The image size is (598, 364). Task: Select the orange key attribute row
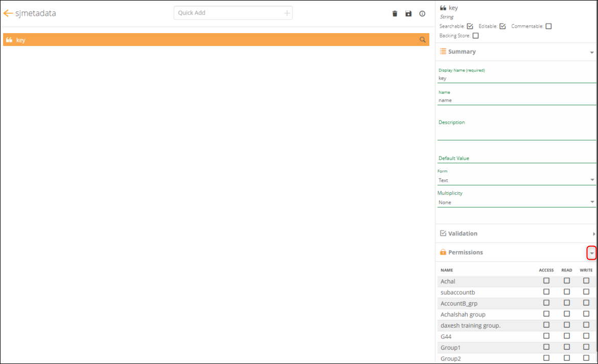coord(216,40)
